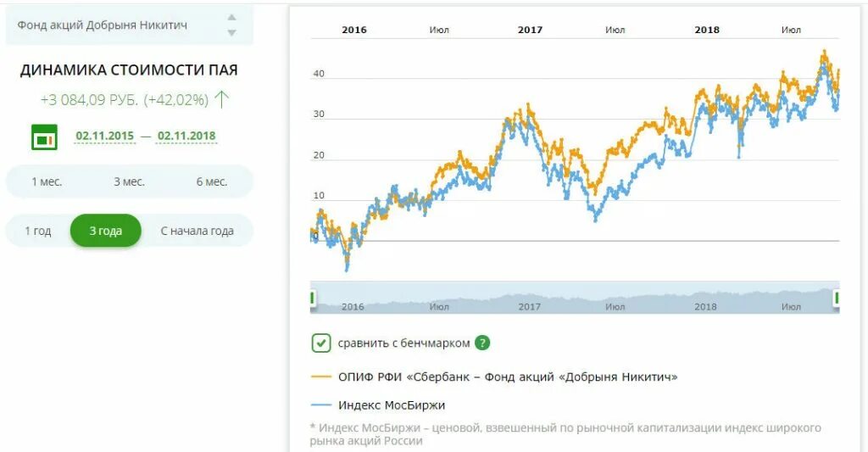The width and height of the screenshot is (868, 452).
Task: Toggle the compare with benchmark checkbox
Action: point(321,343)
